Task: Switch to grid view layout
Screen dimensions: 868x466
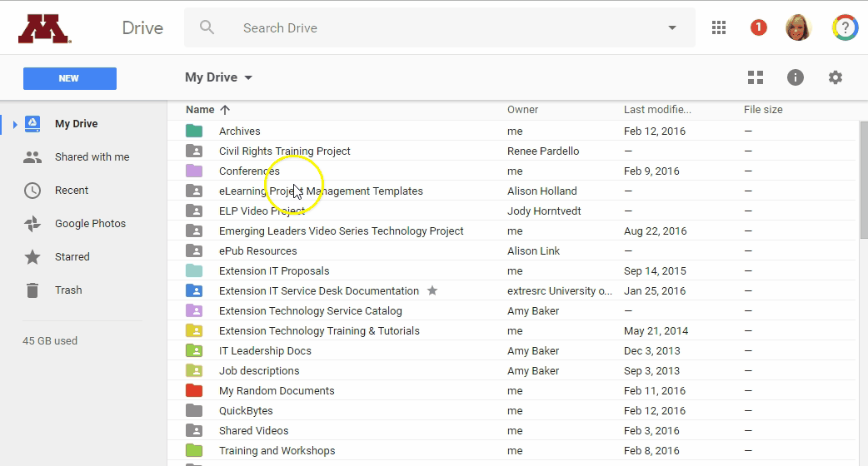Action: 756,77
